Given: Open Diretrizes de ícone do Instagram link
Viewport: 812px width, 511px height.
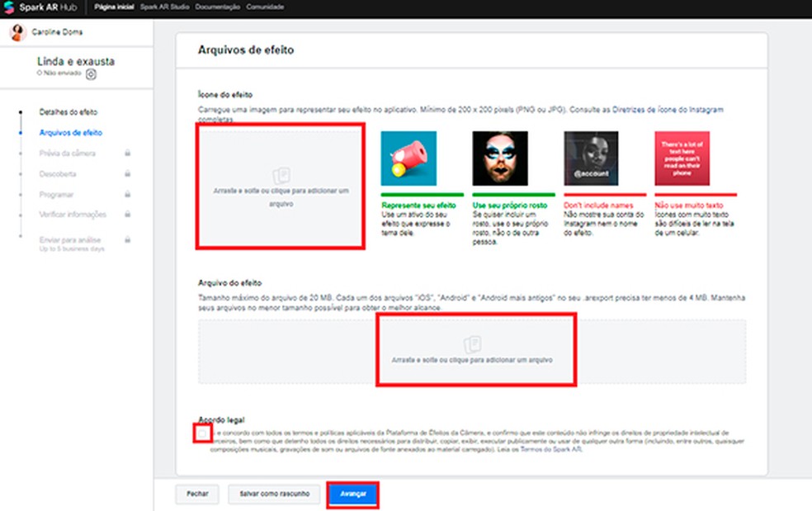Looking at the screenshot, I should pyautogui.click(x=668, y=110).
